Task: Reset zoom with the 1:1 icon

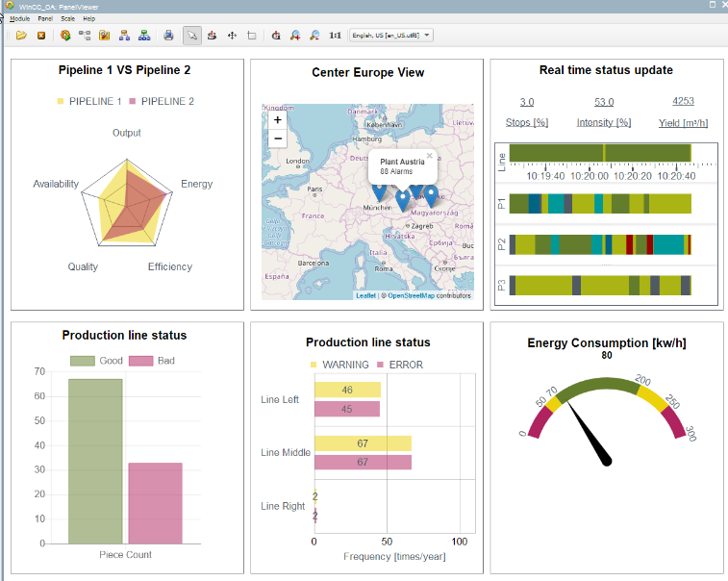Action: tap(335, 36)
